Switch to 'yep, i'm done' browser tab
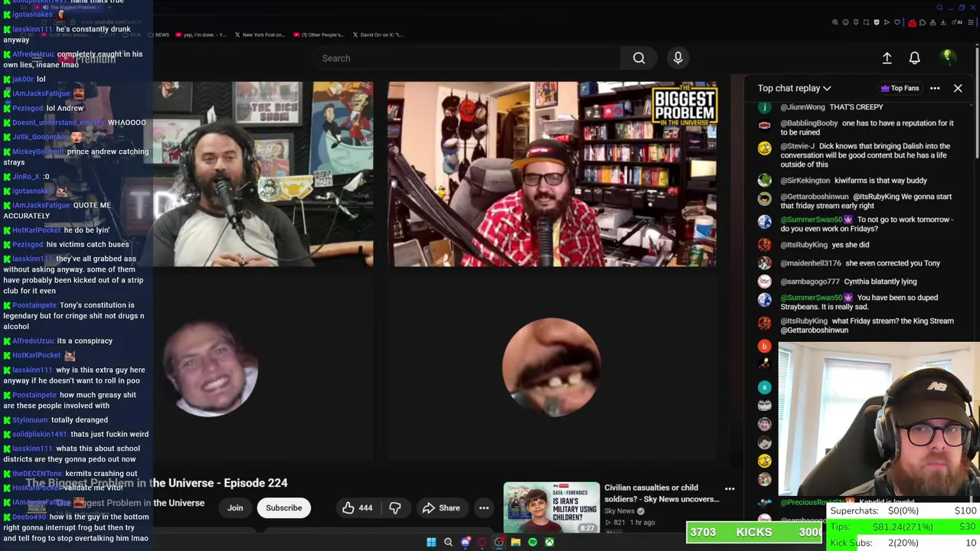980x551 pixels. pos(201,34)
